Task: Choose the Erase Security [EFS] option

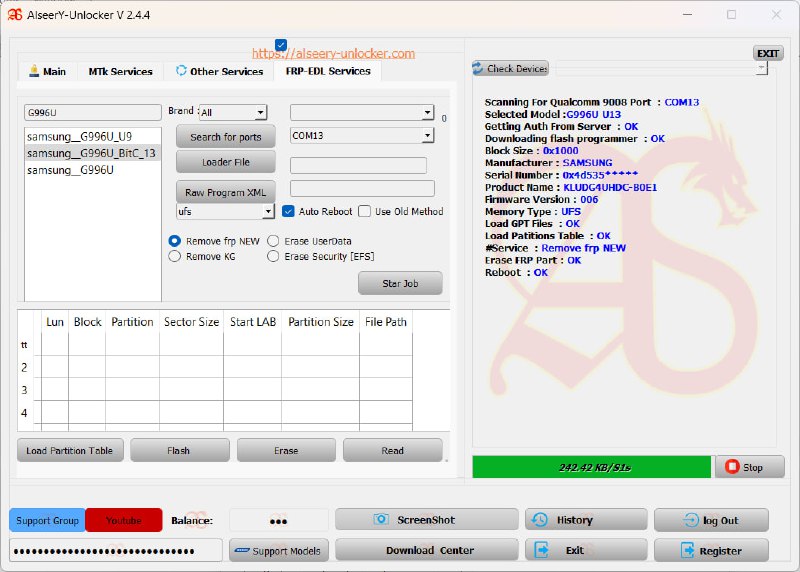Action: pyautogui.click(x=273, y=256)
